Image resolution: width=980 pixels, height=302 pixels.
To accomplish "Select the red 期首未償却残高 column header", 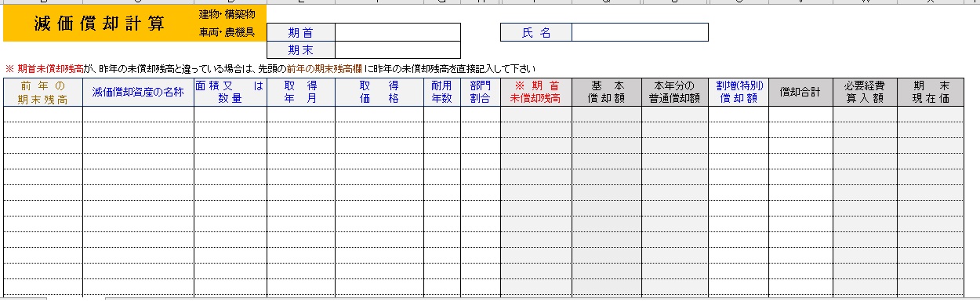I will 536,92.
